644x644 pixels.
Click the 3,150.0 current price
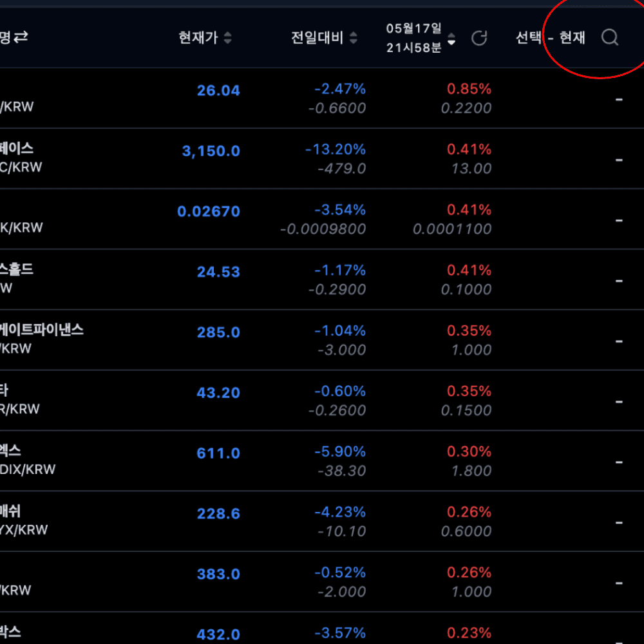[211, 151]
